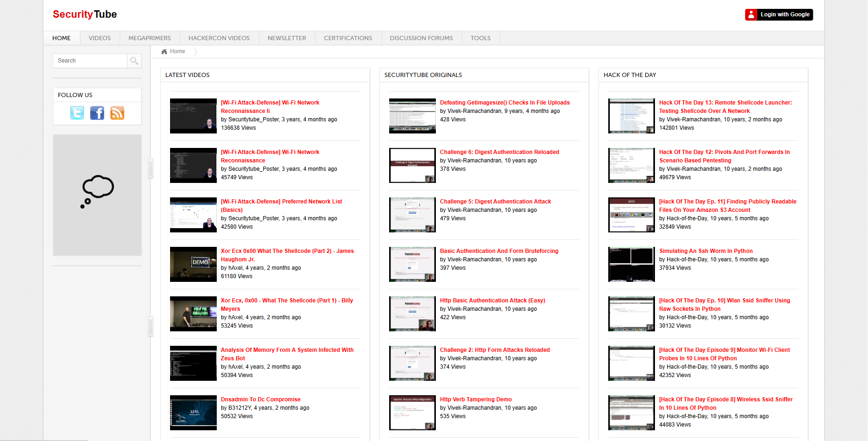Click thumbnail for Dnsadmin To Dc Compromise
868x441 pixels.
193,413
